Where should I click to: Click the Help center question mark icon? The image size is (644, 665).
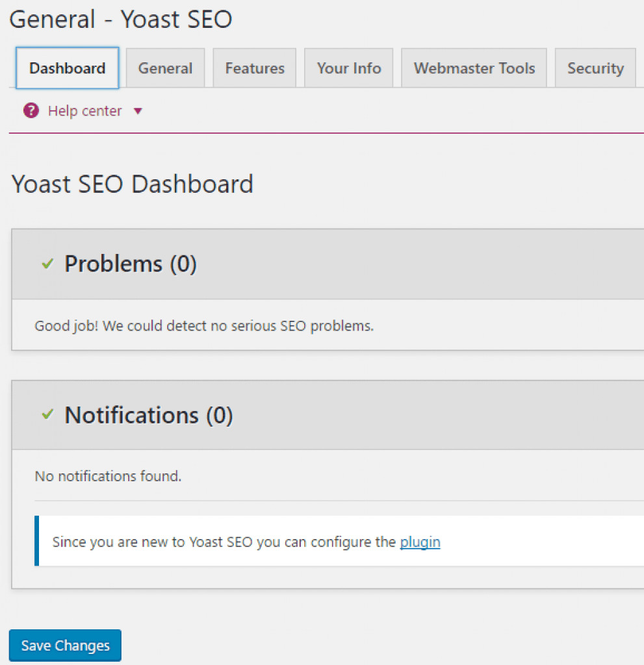[31, 110]
